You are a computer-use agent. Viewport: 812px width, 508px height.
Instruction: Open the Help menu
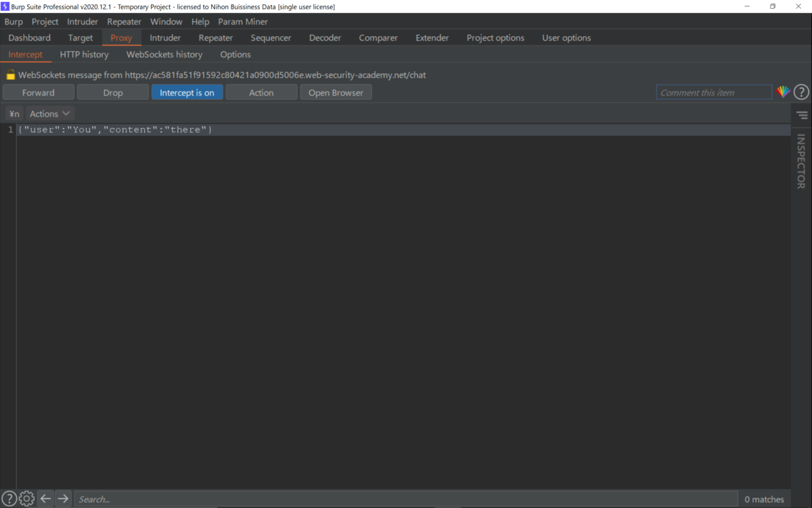click(x=200, y=22)
